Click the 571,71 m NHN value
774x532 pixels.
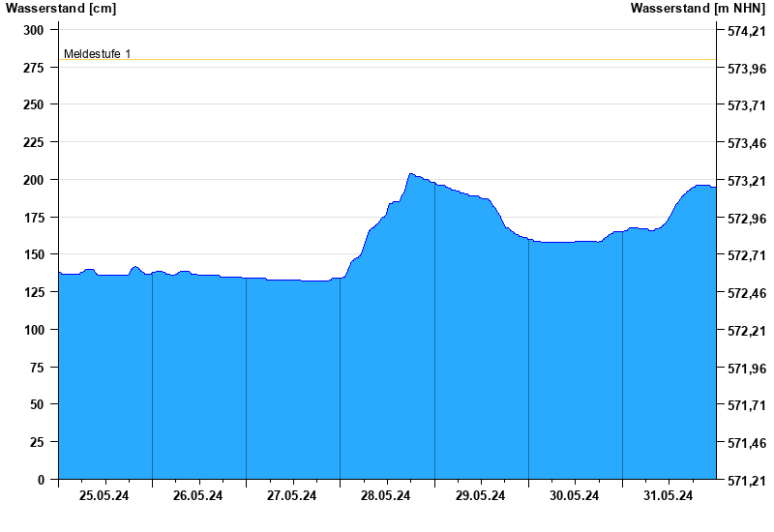pos(747,405)
